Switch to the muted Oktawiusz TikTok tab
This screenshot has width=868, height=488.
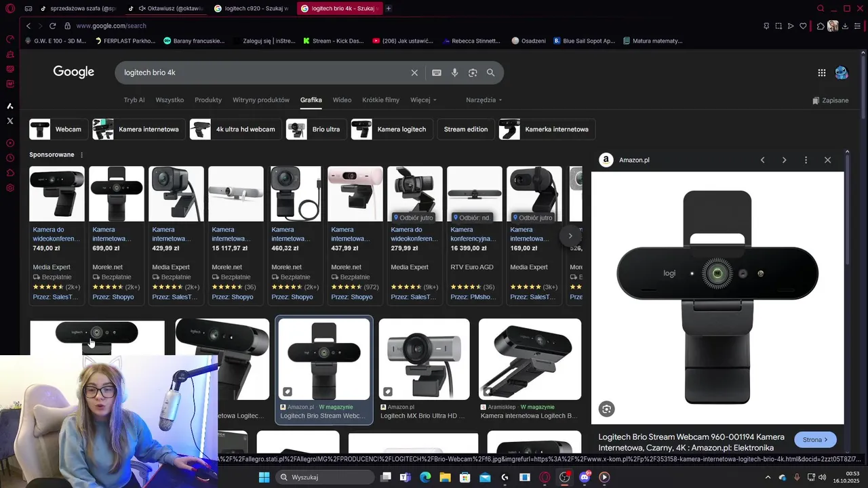pos(165,8)
